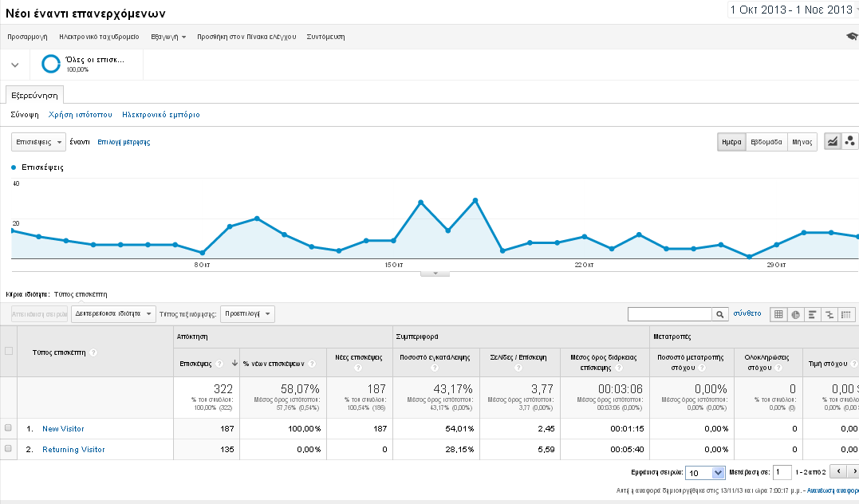This screenshot has height=504, width=859.
Task: Select the Εξερεύνηση tab
Action: (34, 96)
